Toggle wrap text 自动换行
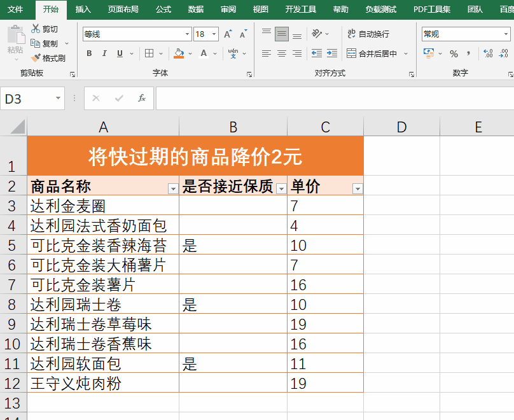Image resolution: width=514 pixels, height=420 pixels. (x=368, y=34)
